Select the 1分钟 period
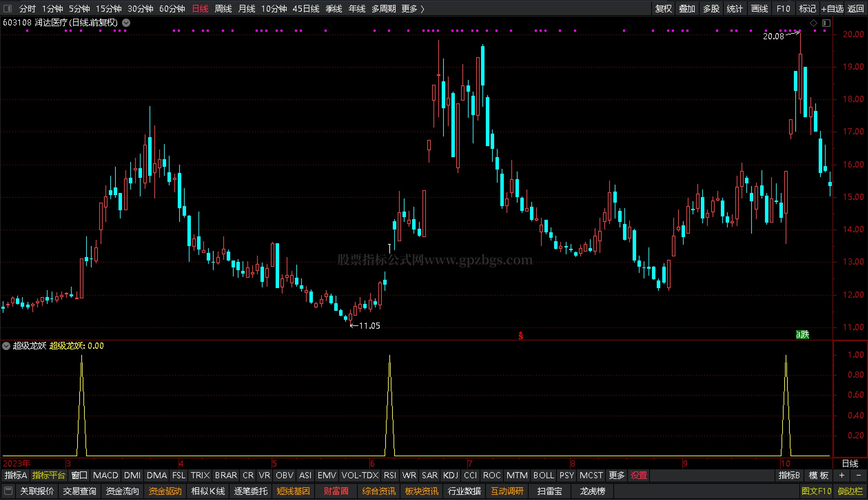Screen dimensions: 868x500 [x=52, y=9]
